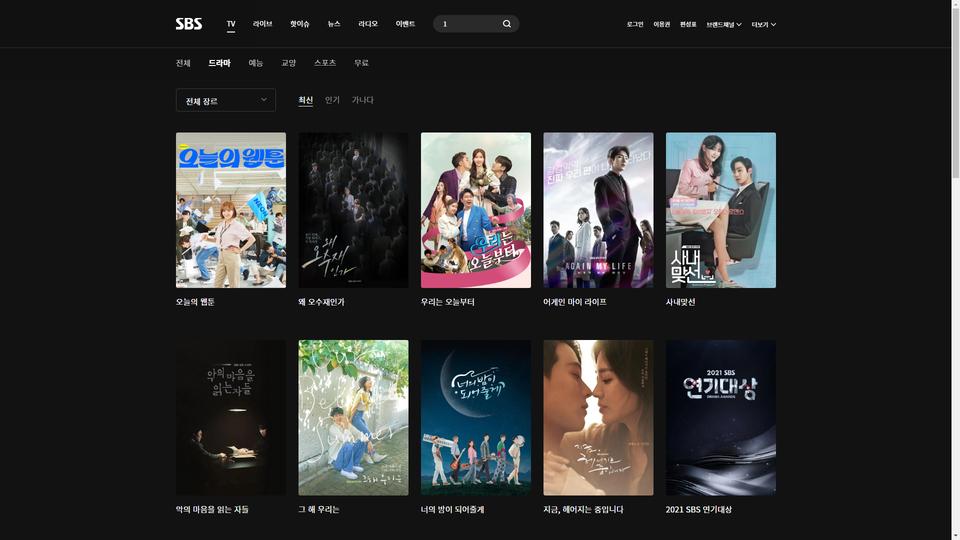The width and height of the screenshot is (960, 540).
Task: Click into the search input field
Action: [468, 24]
